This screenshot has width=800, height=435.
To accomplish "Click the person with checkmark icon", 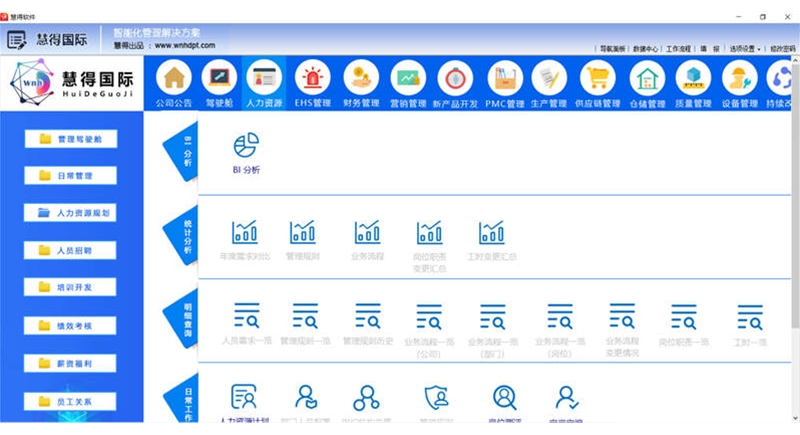I will click(x=567, y=398).
